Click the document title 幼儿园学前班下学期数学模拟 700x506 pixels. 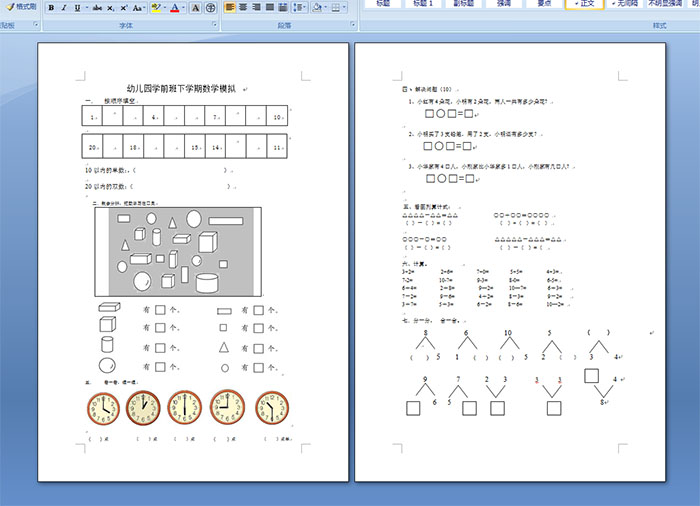(x=181, y=88)
